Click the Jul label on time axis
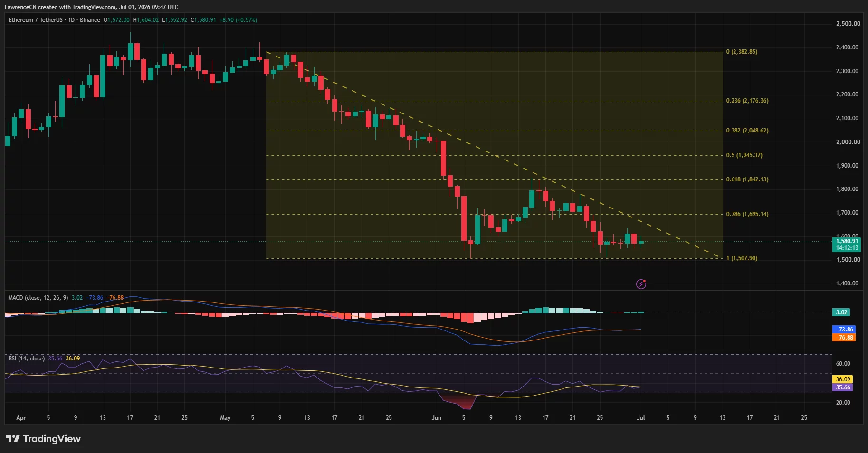This screenshot has height=453, width=868. pyautogui.click(x=640, y=418)
